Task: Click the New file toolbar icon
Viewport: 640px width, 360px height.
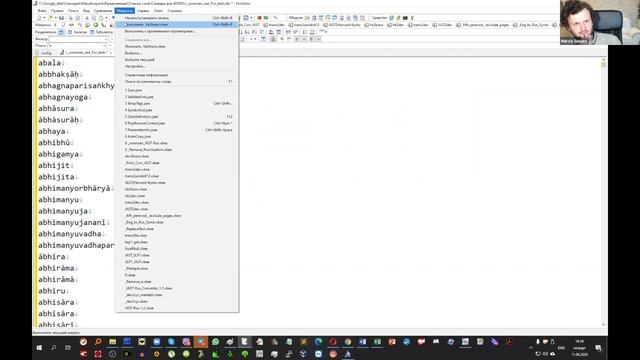Action: 39,18
